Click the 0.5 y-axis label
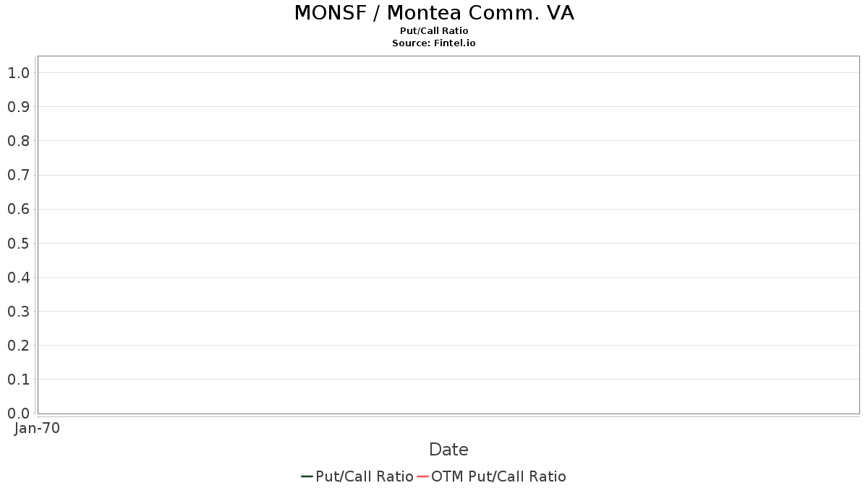 (x=18, y=244)
